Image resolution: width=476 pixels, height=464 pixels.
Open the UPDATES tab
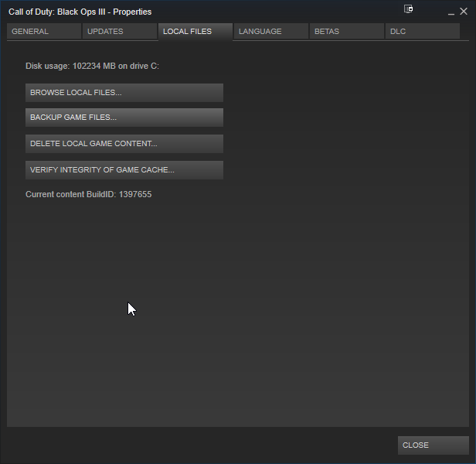119,32
